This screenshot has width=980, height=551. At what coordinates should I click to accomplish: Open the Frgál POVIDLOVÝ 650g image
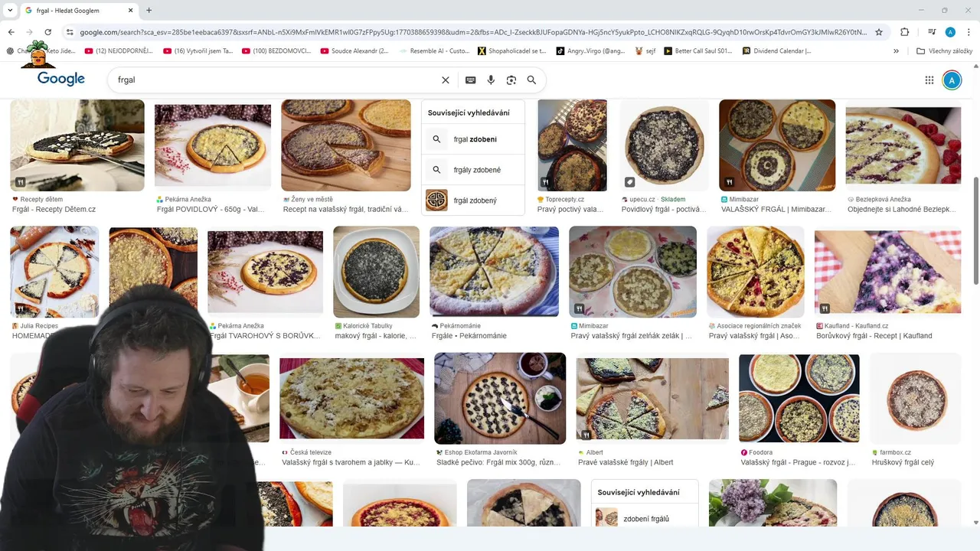click(213, 145)
